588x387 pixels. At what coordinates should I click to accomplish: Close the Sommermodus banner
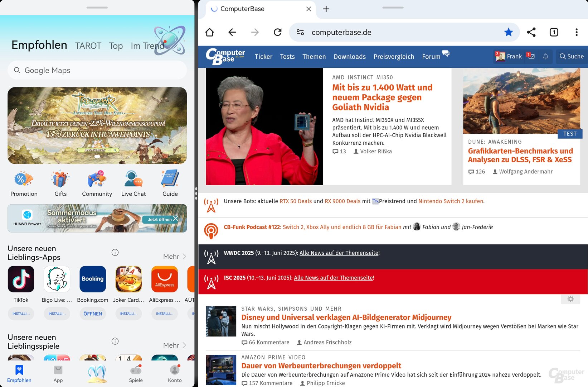(x=176, y=218)
